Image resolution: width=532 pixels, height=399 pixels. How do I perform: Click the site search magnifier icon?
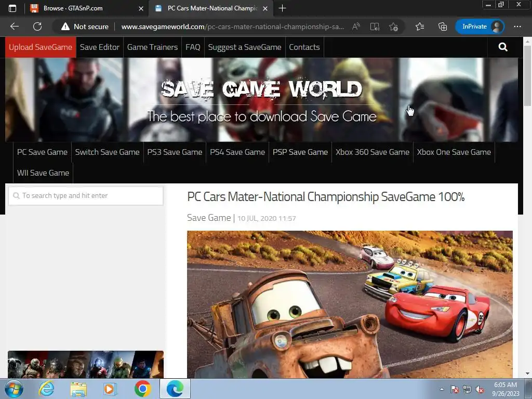tap(503, 47)
